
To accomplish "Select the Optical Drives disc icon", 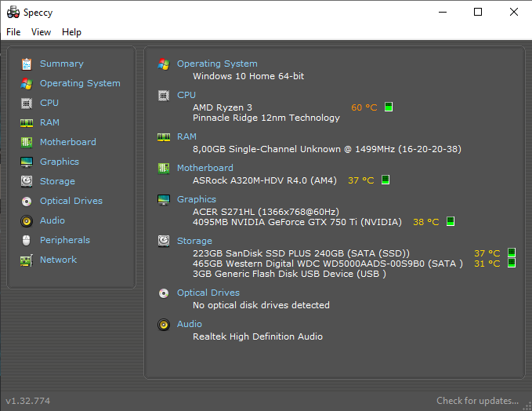I will (27, 201).
